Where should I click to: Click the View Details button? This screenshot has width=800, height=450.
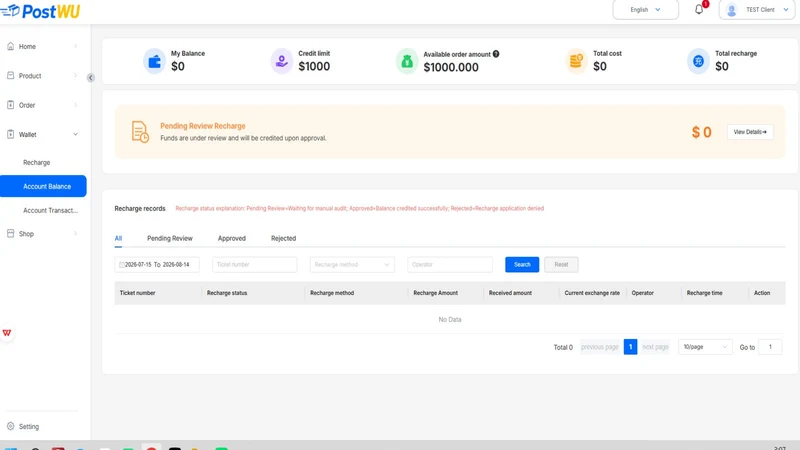pos(750,132)
